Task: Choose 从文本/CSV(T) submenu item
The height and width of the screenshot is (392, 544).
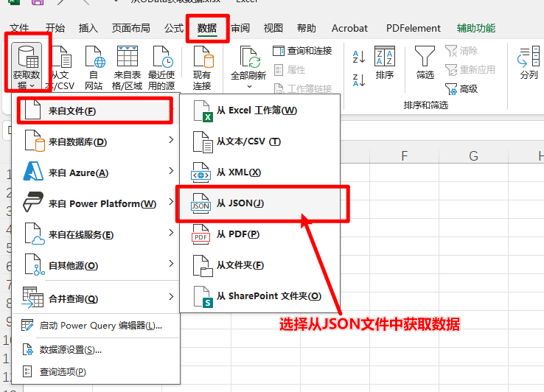Action: (259, 141)
